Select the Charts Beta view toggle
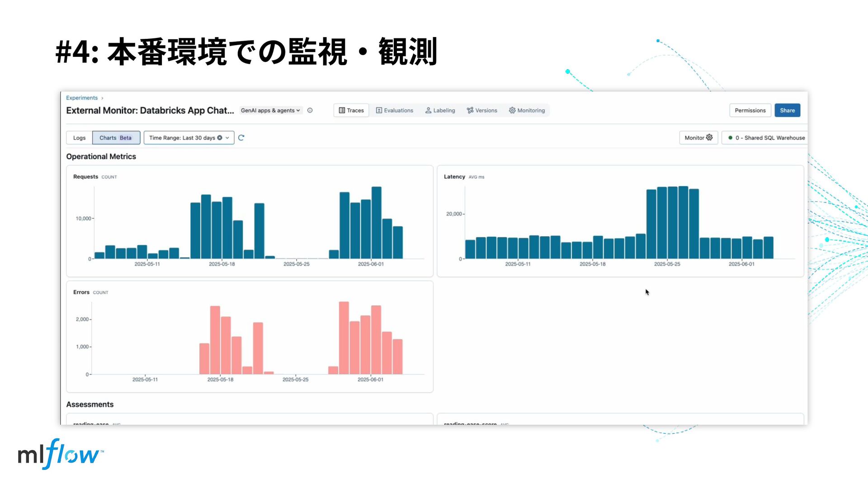The width and height of the screenshot is (868, 488). (x=116, y=138)
